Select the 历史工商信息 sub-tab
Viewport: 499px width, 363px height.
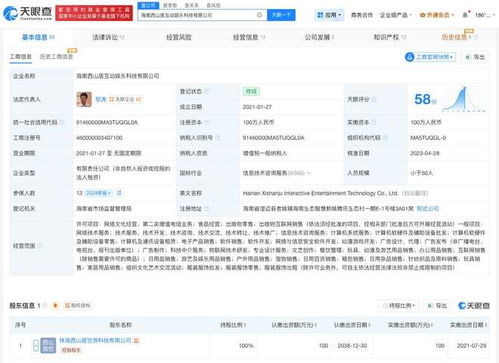[x=56, y=57]
